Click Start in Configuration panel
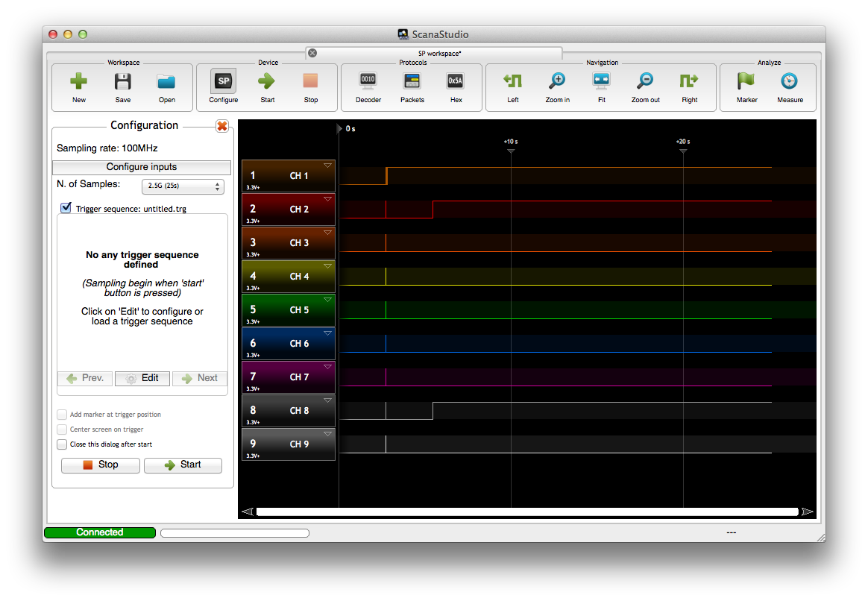 coord(183,465)
